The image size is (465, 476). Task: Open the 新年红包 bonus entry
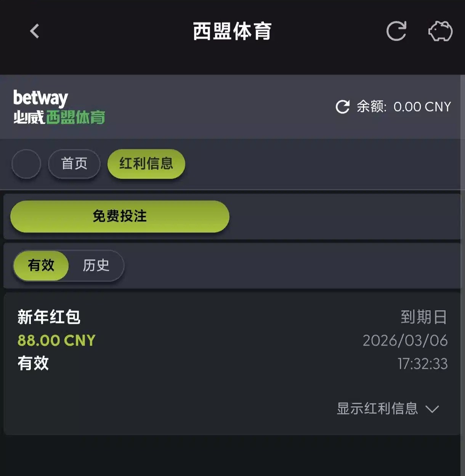49,317
